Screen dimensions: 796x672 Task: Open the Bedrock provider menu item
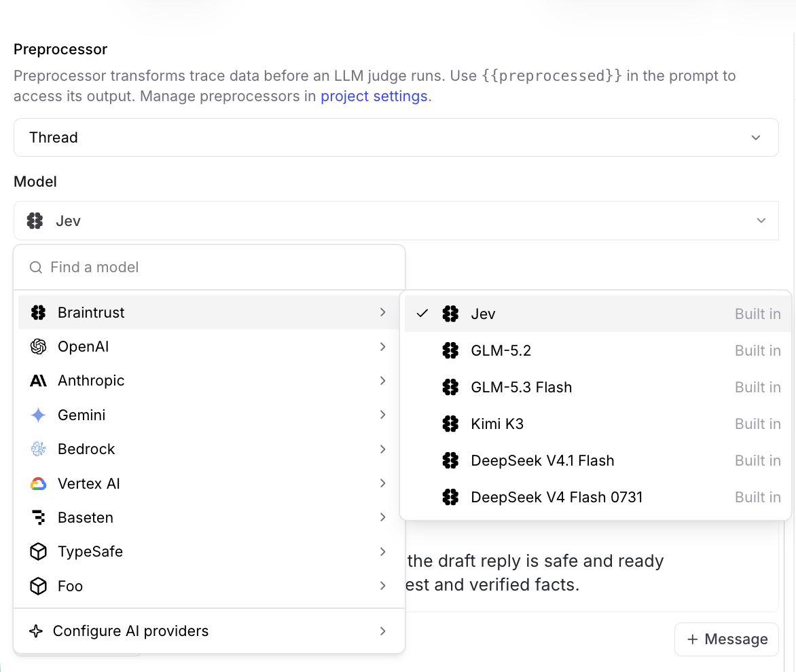(209, 449)
